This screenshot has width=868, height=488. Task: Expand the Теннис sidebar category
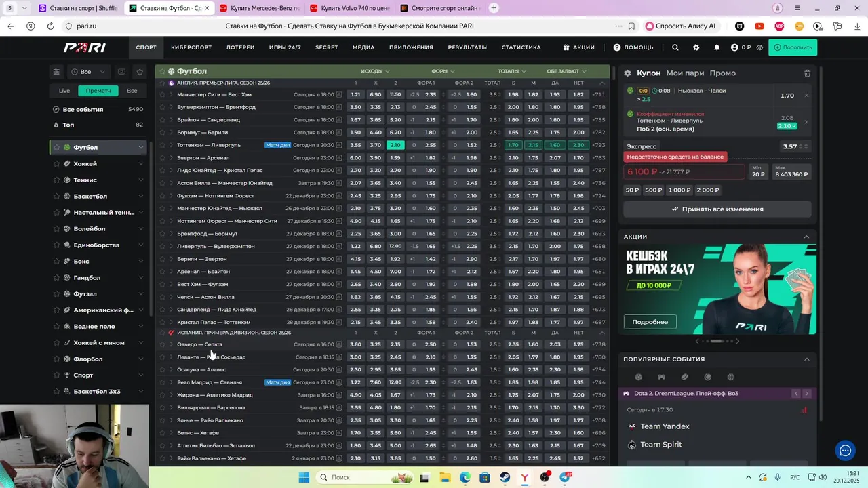click(140, 180)
